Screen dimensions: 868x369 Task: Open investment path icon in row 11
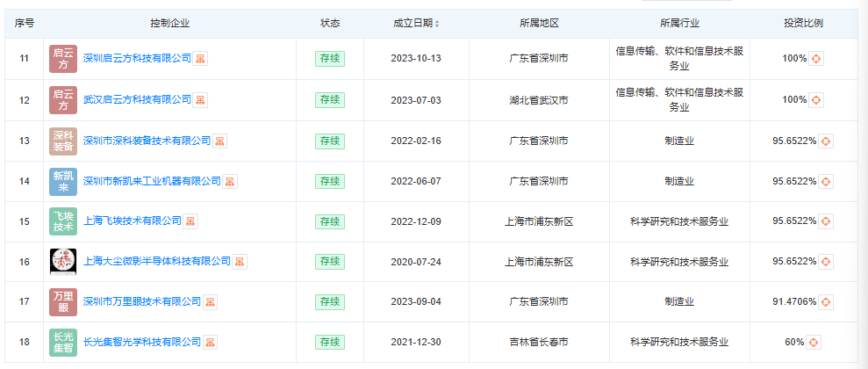point(816,59)
